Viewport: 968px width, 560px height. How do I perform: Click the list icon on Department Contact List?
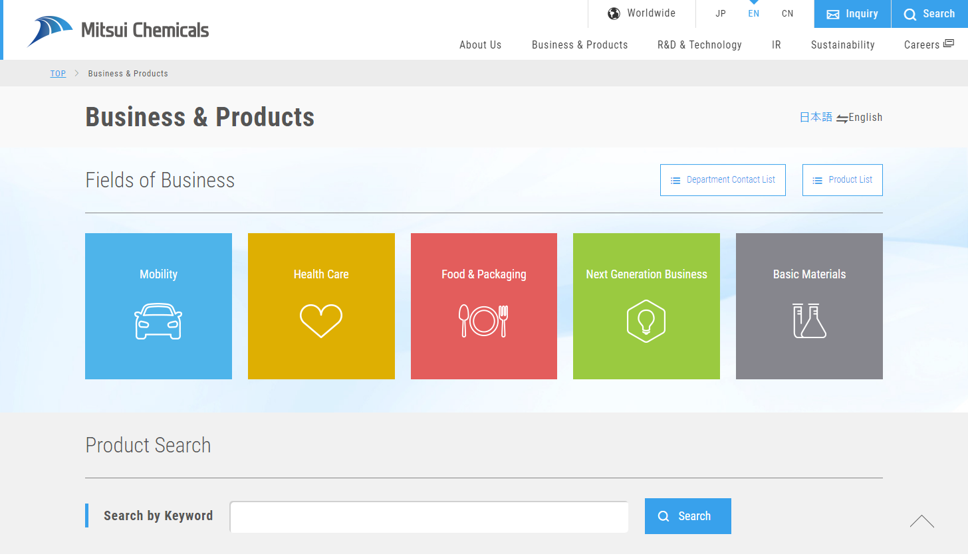[x=675, y=181]
